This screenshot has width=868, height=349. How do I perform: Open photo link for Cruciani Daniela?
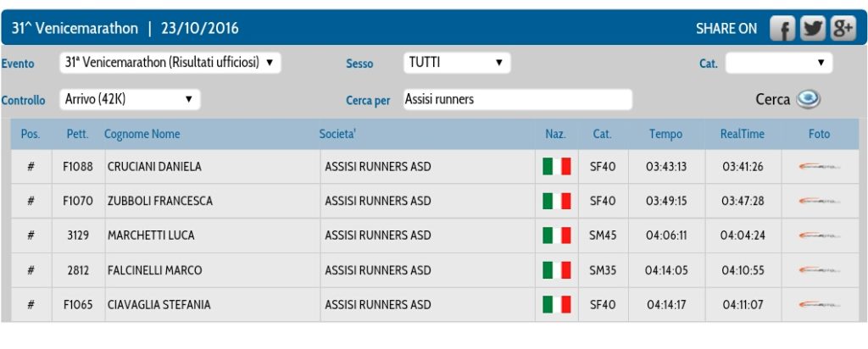[820, 167]
